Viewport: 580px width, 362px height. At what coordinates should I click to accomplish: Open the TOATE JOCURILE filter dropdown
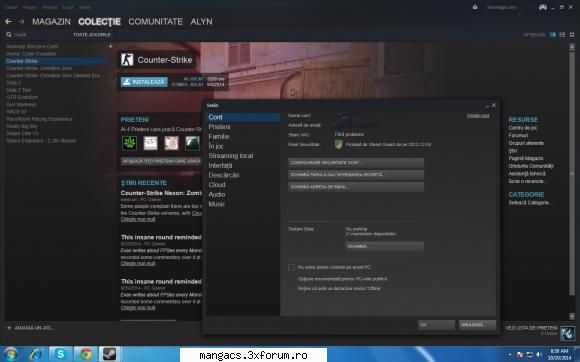click(x=92, y=34)
